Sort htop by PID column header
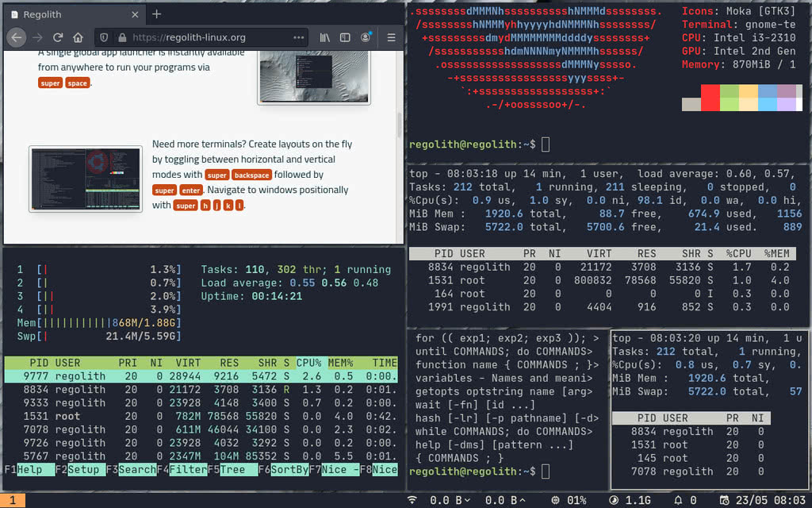Viewport: 812px width, 508px height. point(39,363)
